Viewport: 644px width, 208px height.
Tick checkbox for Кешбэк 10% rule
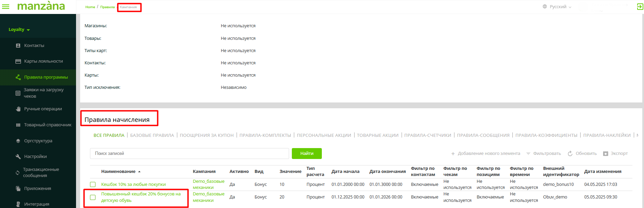[x=93, y=185]
